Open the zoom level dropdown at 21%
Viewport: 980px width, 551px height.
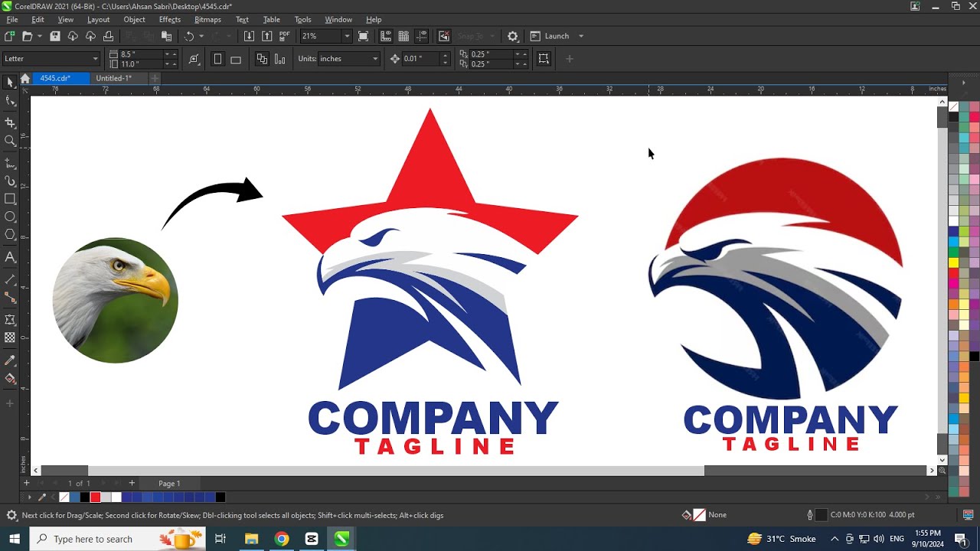(347, 36)
